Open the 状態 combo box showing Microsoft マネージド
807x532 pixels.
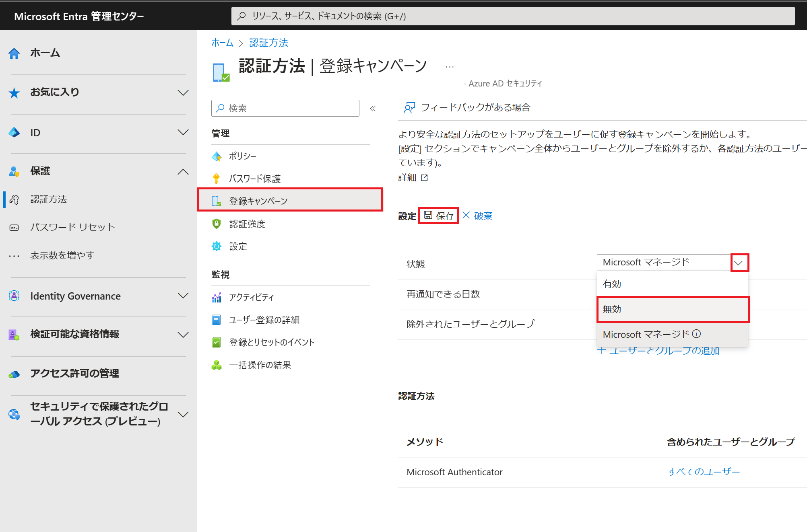tap(672, 263)
